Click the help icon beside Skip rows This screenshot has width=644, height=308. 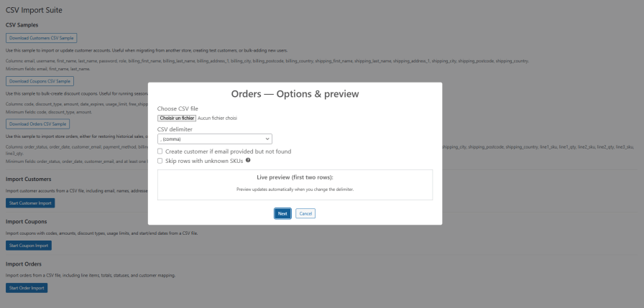click(x=248, y=161)
